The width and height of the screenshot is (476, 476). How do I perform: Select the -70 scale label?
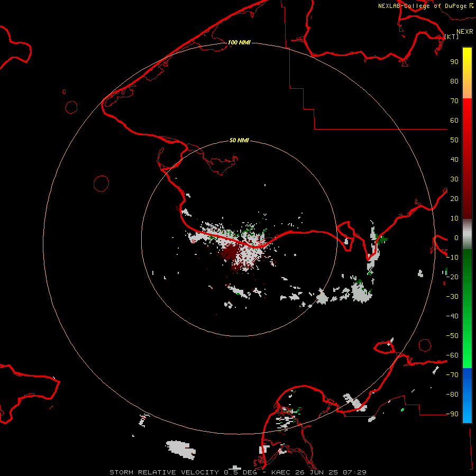452,375
